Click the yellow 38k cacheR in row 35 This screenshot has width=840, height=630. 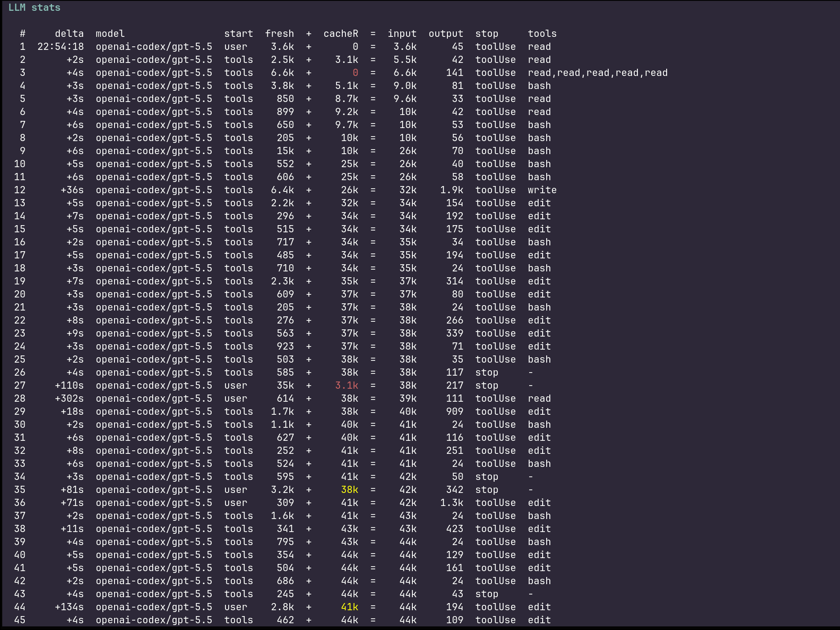349,490
